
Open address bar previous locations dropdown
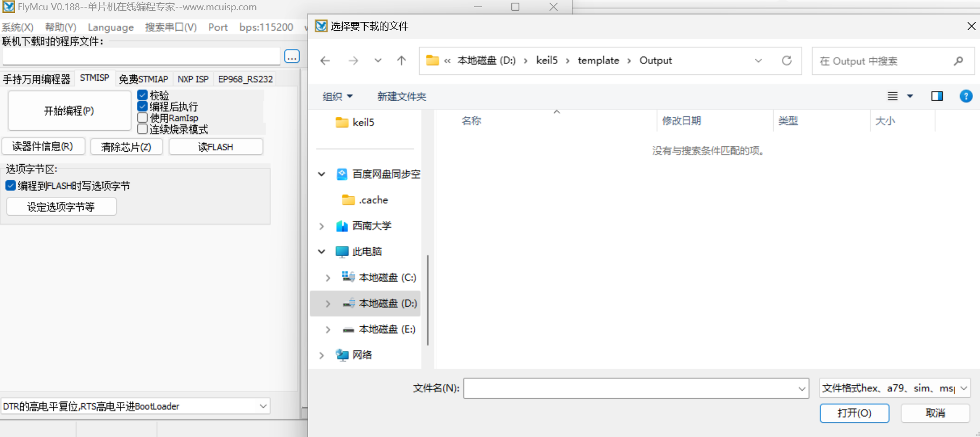(x=759, y=60)
